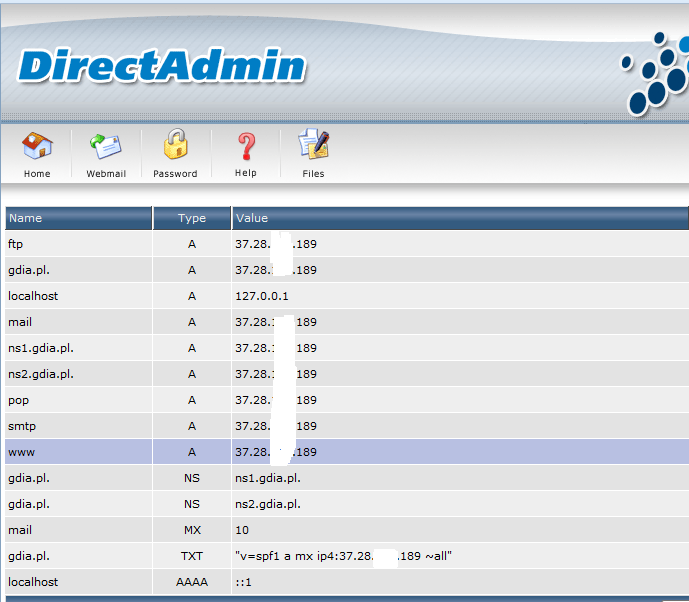Select the ns1.gdia.pl. record name
The height and width of the screenshot is (602, 689).
[41, 348]
